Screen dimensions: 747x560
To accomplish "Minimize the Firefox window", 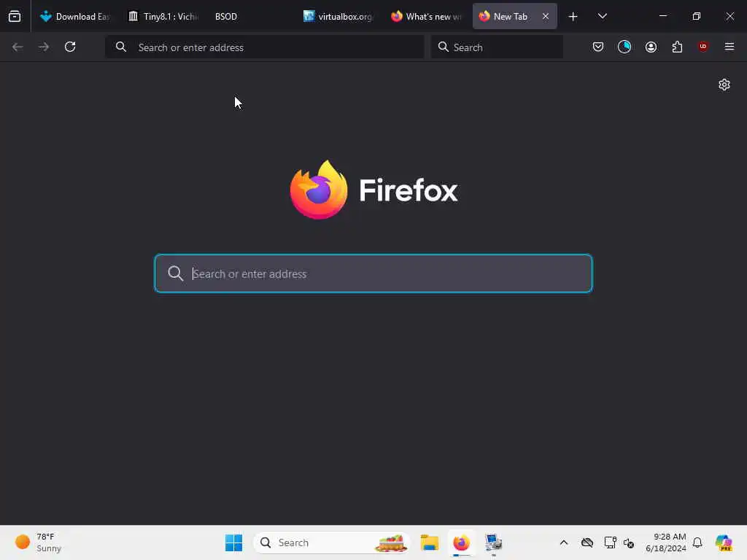I will click(x=662, y=16).
